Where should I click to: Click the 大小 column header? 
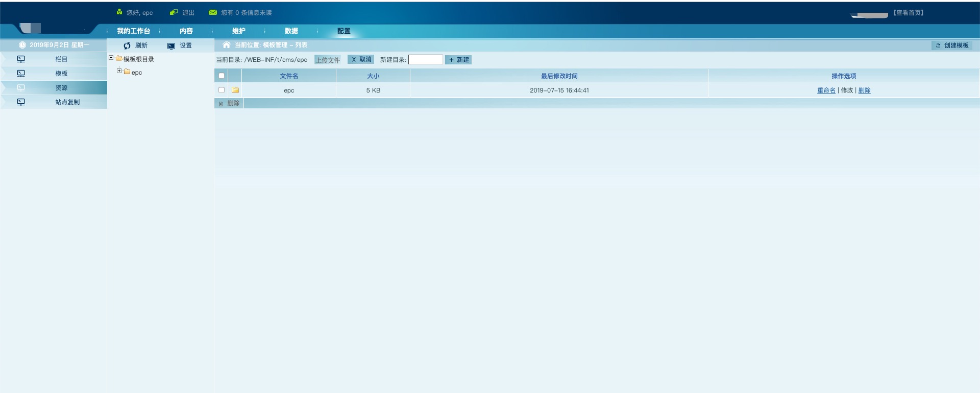pyautogui.click(x=373, y=76)
